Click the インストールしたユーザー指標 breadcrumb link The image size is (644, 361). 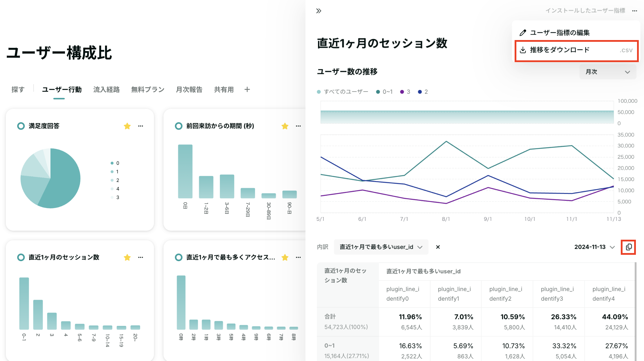click(585, 11)
